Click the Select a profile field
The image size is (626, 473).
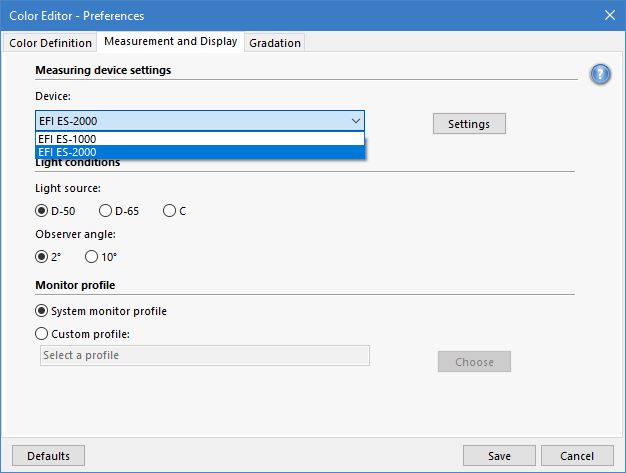(205, 355)
